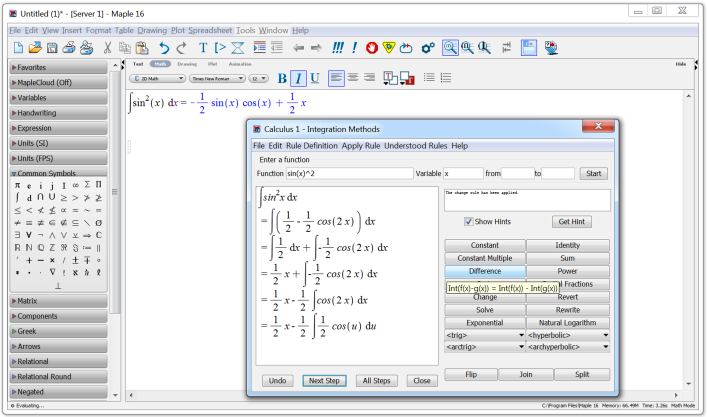Click the Function input field

pyautogui.click(x=349, y=174)
